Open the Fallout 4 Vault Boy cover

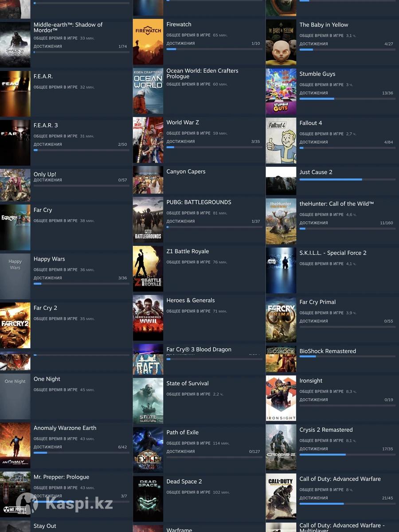tap(281, 141)
